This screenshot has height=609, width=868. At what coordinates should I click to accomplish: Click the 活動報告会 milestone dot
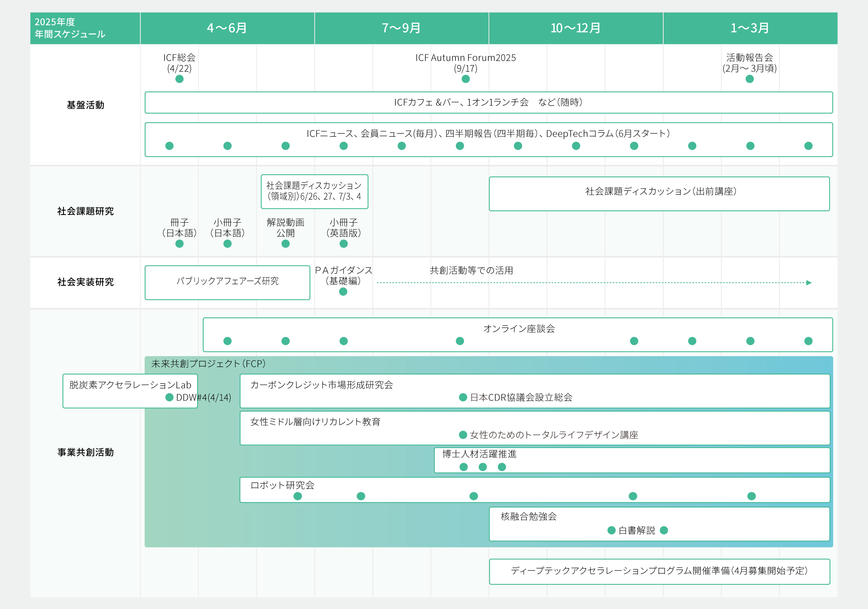(x=749, y=79)
